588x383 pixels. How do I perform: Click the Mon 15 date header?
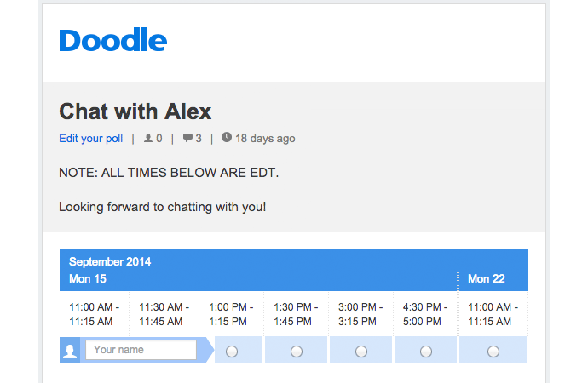pos(88,278)
